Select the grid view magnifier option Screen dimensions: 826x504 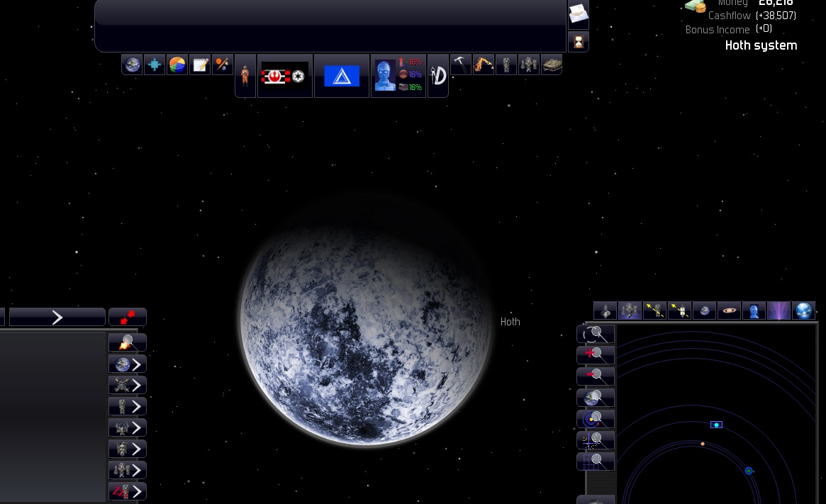tap(596, 461)
